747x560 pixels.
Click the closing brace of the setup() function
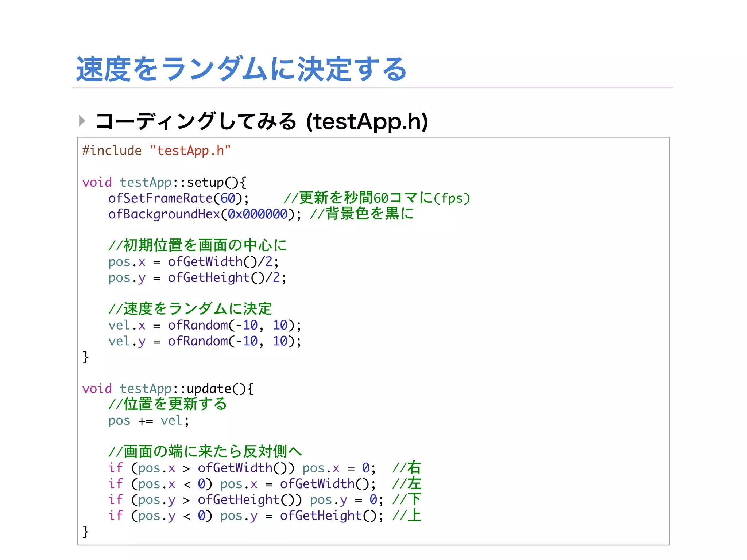click(85, 357)
